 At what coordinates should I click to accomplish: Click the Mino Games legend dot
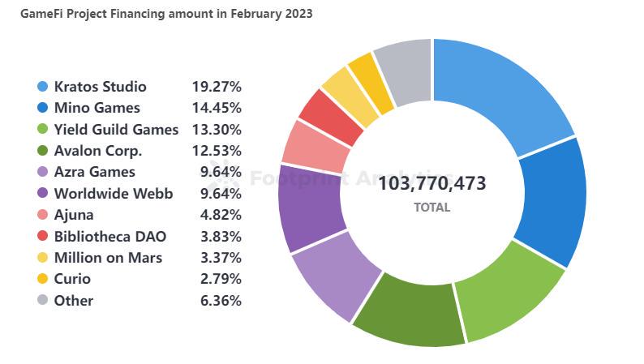pos(43,108)
